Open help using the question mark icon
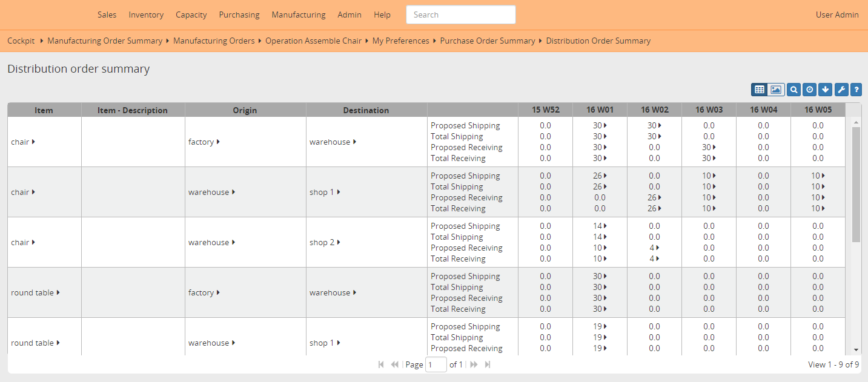Viewport: 868px width, 382px height. (x=856, y=89)
